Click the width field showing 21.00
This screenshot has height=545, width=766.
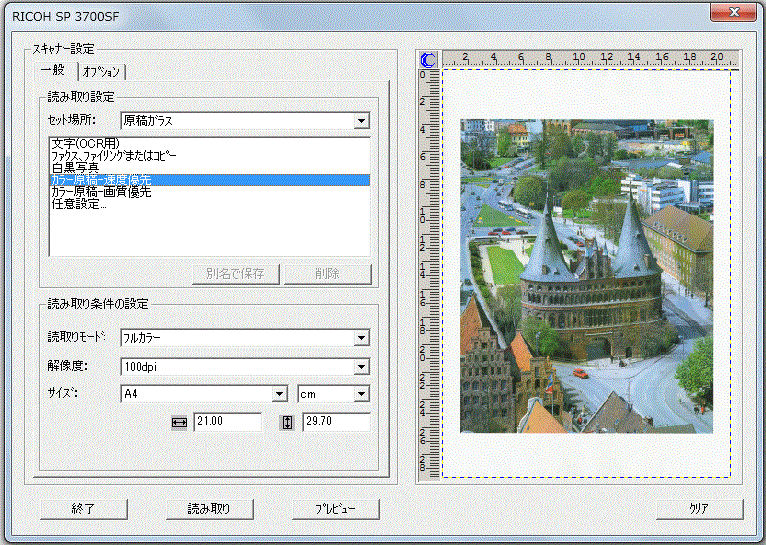tap(227, 422)
